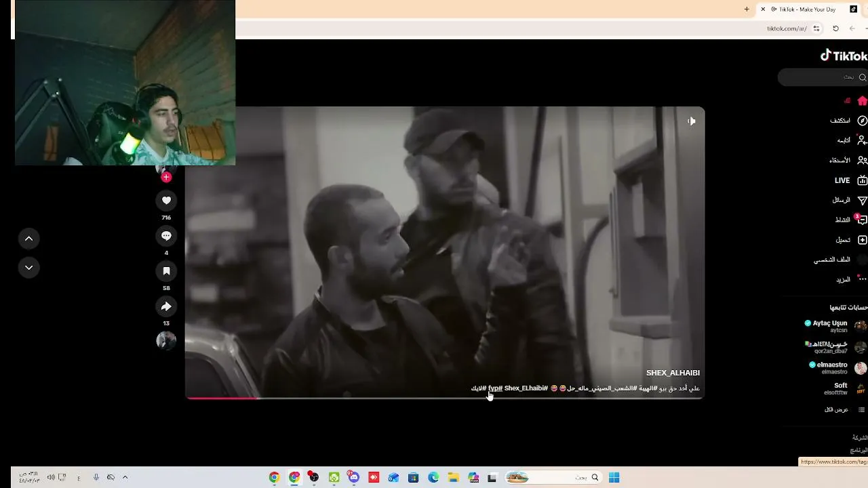Open the Activity notifications item
This screenshot has width=868, height=488.
click(850, 220)
